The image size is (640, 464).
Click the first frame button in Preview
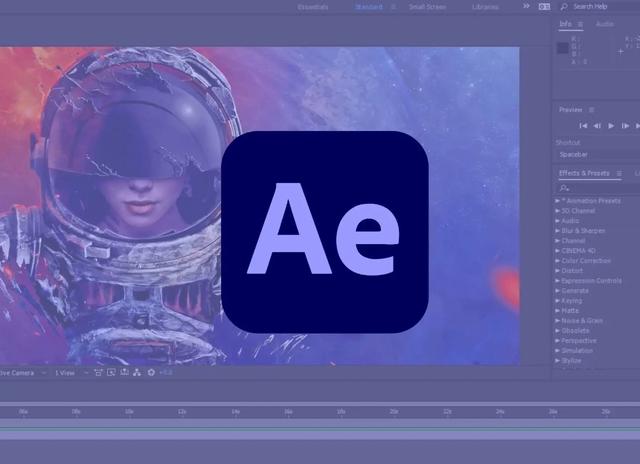point(584,126)
